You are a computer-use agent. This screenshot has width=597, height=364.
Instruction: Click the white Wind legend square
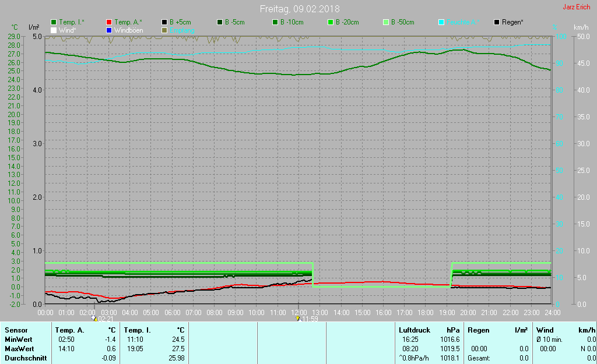tap(54, 30)
